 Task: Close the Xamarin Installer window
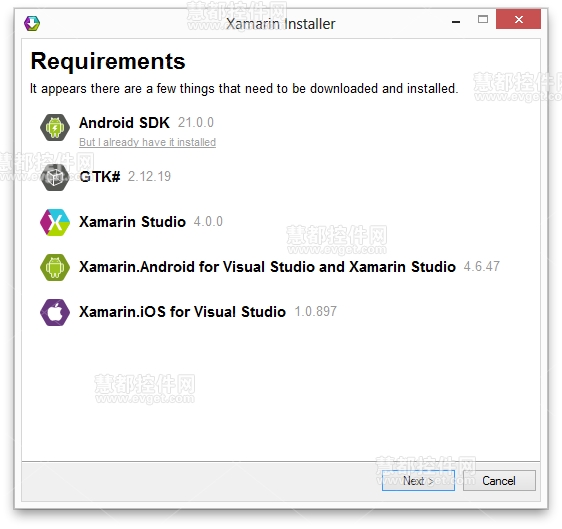pos(518,19)
